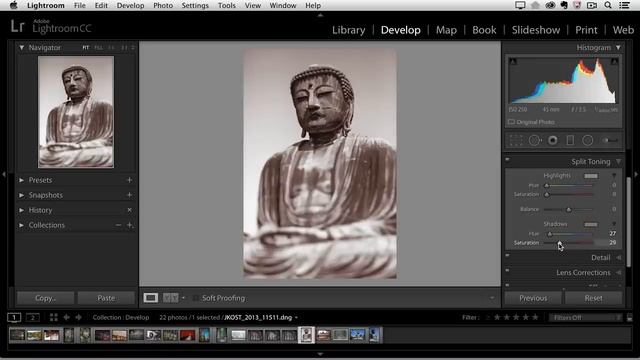Add a new preset with plus
This screenshot has width=640, height=360.
tap(129, 180)
